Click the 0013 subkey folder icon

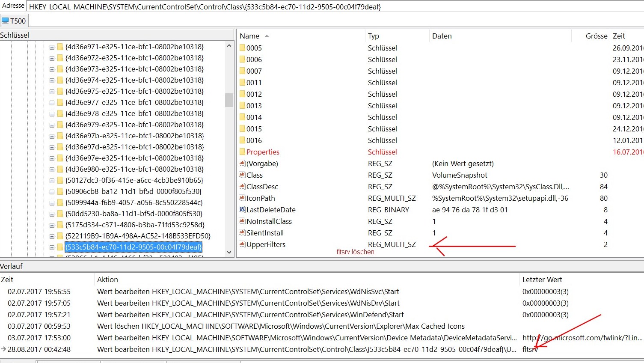click(242, 105)
